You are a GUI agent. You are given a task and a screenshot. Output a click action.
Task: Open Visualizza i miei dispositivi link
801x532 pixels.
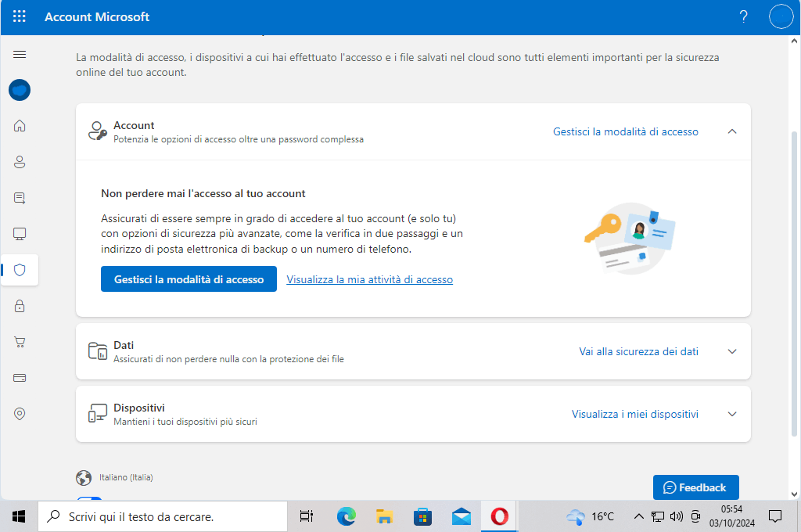634,414
